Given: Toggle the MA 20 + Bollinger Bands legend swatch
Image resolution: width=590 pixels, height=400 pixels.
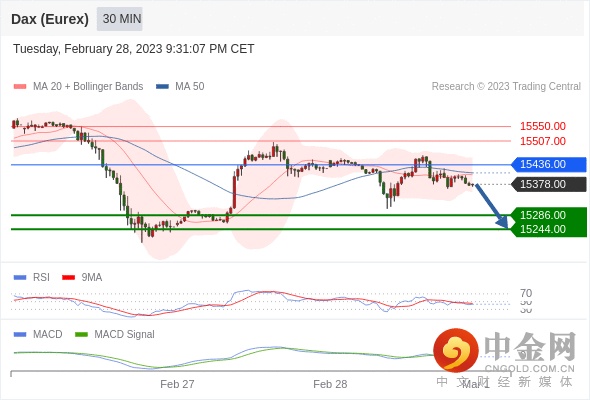Looking at the screenshot, I should click(x=20, y=87).
